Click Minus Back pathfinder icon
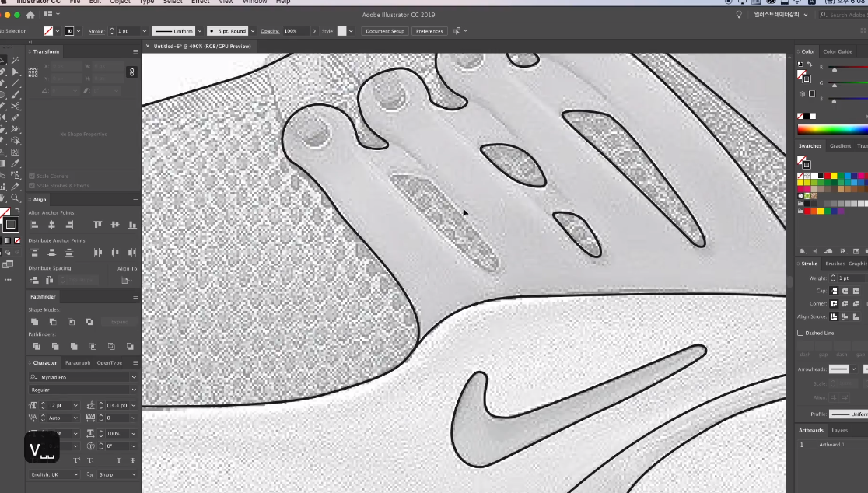 pyautogui.click(x=130, y=346)
